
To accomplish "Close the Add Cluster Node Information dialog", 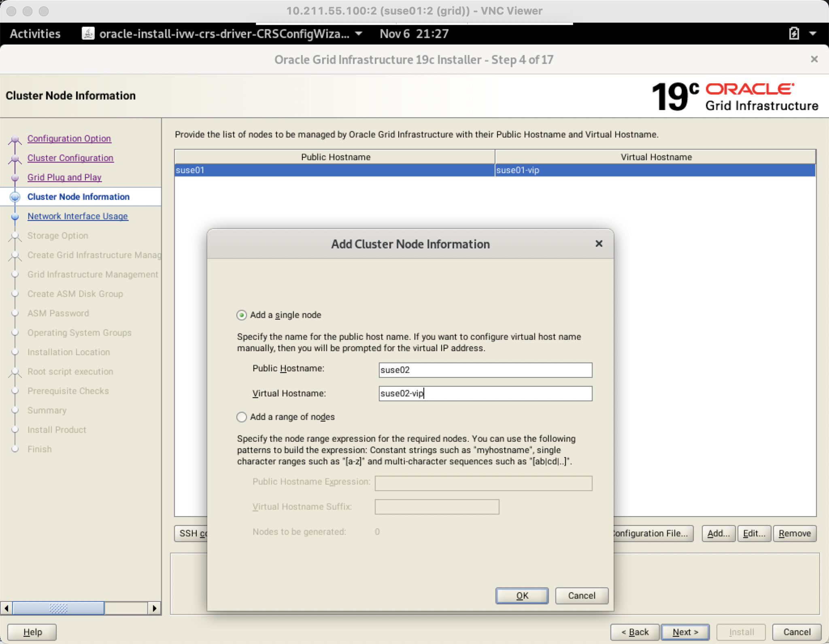I will click(x=599, y=244).
